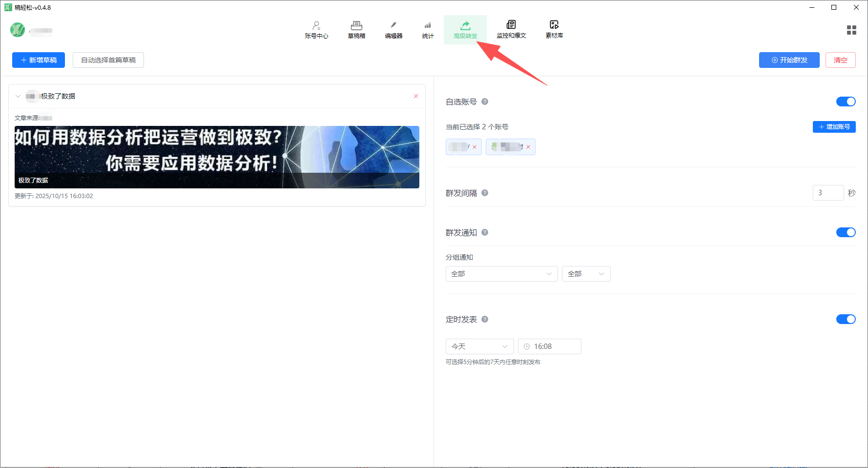This screenshot has height=468, width=868.
Task: Click the grid apps icon at top right
Action: point(851,30)
